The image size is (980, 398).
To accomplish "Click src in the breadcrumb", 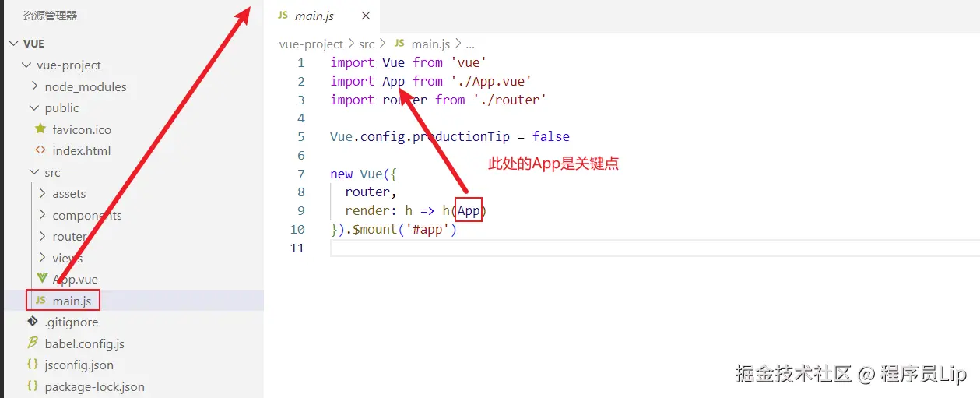I will pyautogui.click(x=367, y=44).
